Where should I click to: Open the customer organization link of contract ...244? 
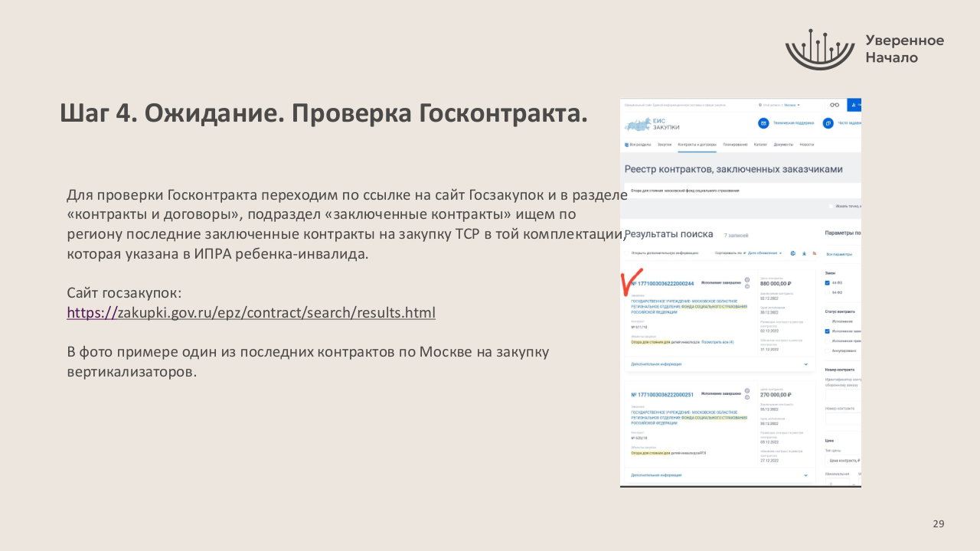pos(688,308)
